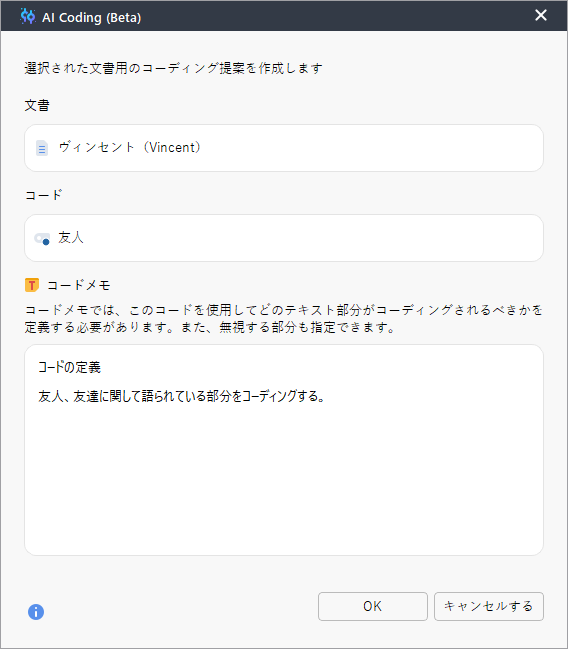Click the AI Coding (Beta) title text

pos(91,17)
